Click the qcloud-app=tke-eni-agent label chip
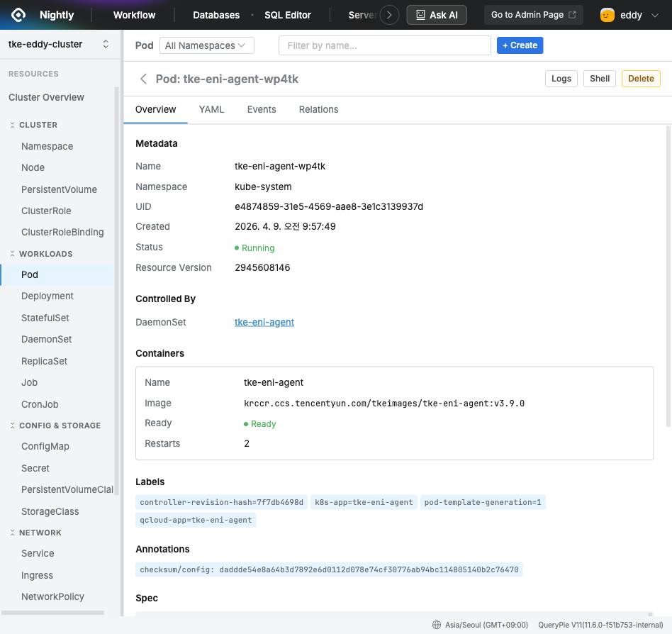672x634 pixels. (x=196, y=520)
